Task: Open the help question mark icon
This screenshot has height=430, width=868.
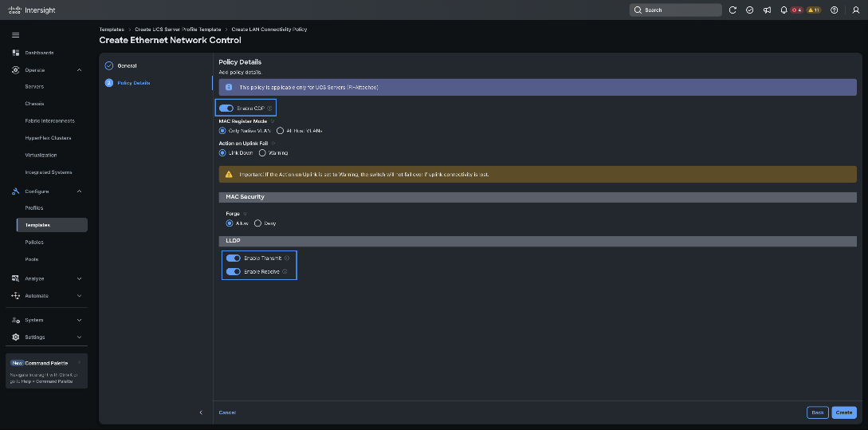Action: (x=835, y=10)
